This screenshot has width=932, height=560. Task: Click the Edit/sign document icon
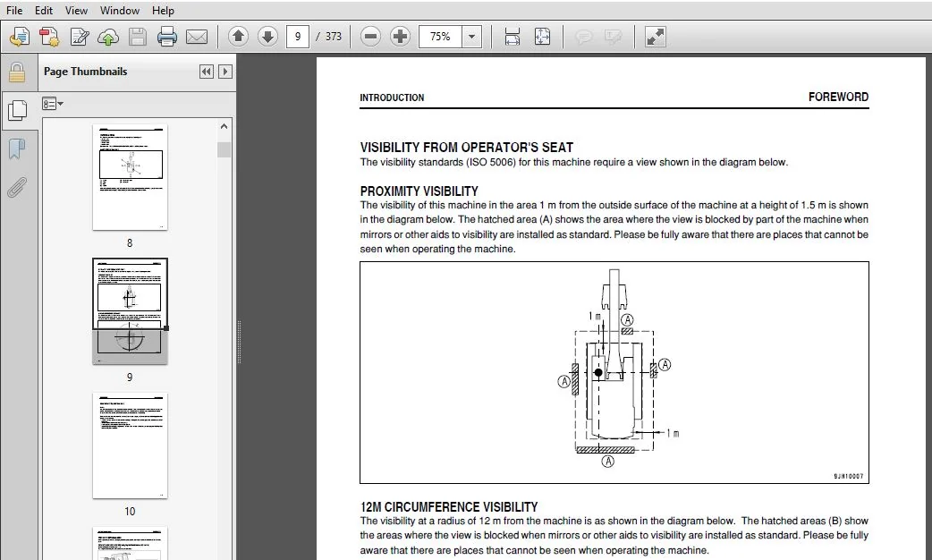click(79, 37)
